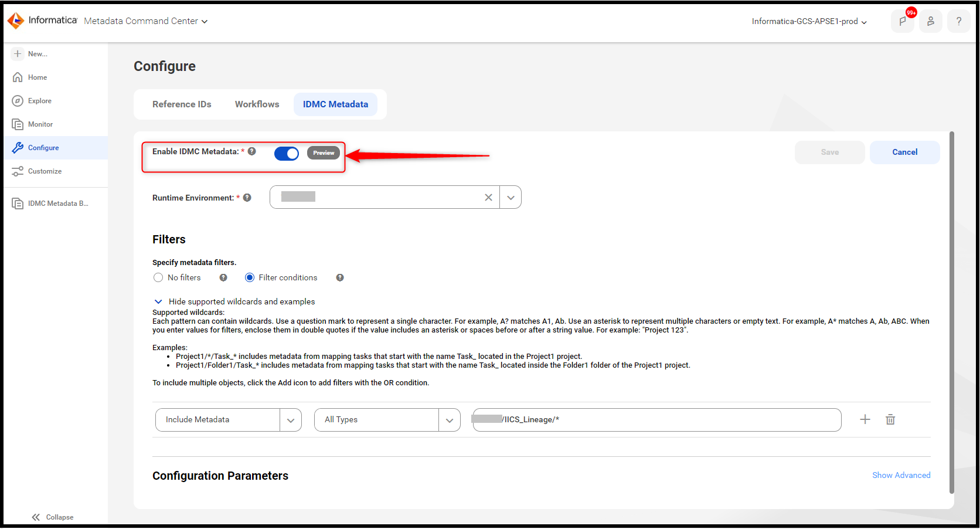Open the IDMC Metadata B... sidebar item icon
This screenshot has height=529, width=980.
click(x=18, y=204)
